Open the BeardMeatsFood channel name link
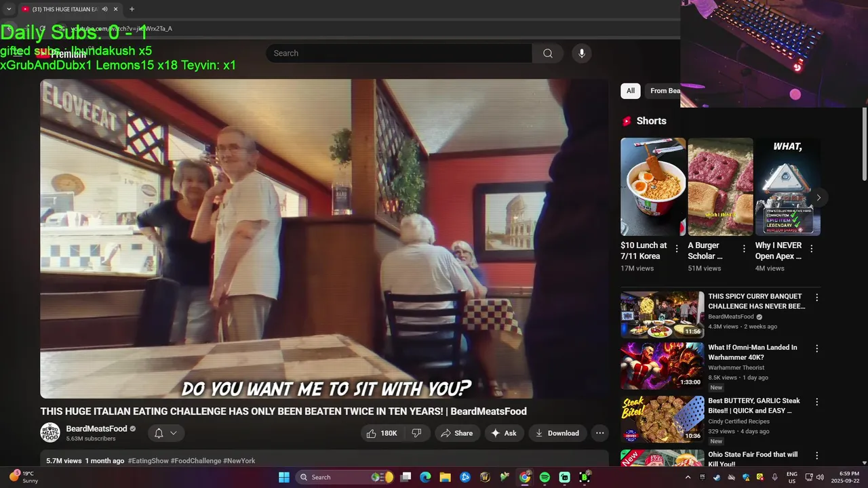This screenshot has width=868, height=488. [x=96, y=428]
